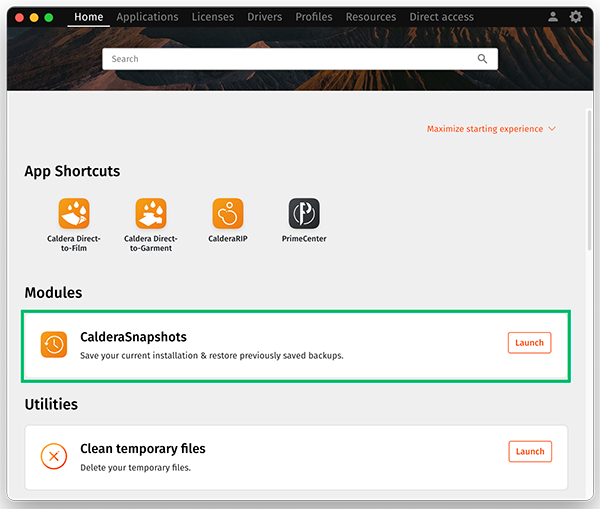The height and width of the screenshot is (509, 600).
Task: Click the Modules heading
Action: [54, 292]
